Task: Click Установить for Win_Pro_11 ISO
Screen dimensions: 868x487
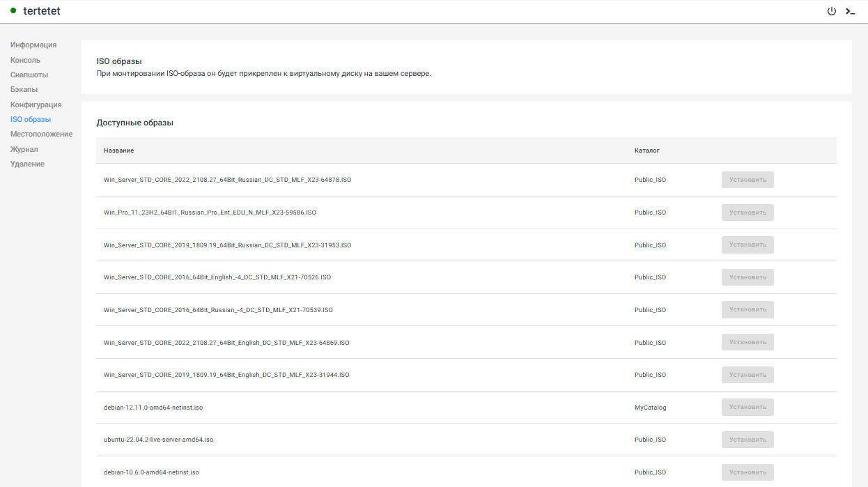Action: point(747,212)
